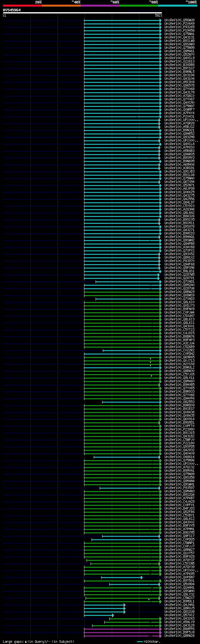Viewport: 200px width, 644px height.
Task: Click the green ~80% identity legend bar
Action: point(139,6)
